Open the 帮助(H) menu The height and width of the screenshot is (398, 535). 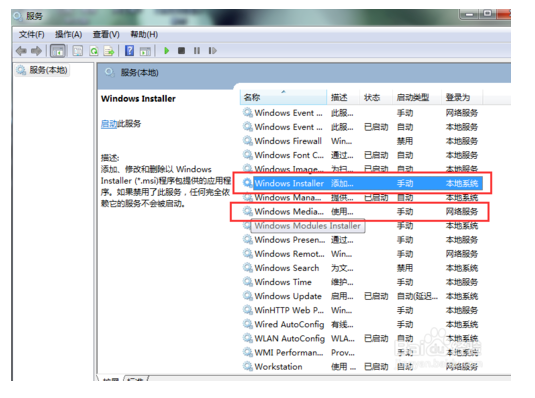tap(144, 34)
